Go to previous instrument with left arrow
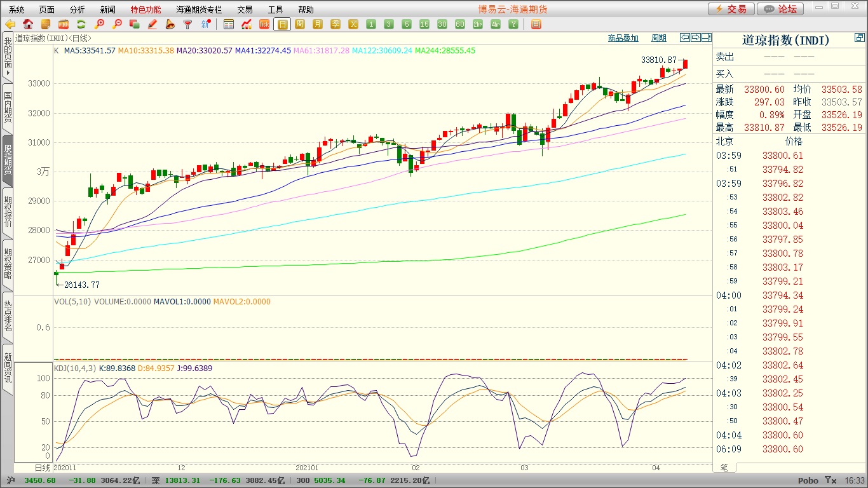868x488 pixels. coord(684,37)
